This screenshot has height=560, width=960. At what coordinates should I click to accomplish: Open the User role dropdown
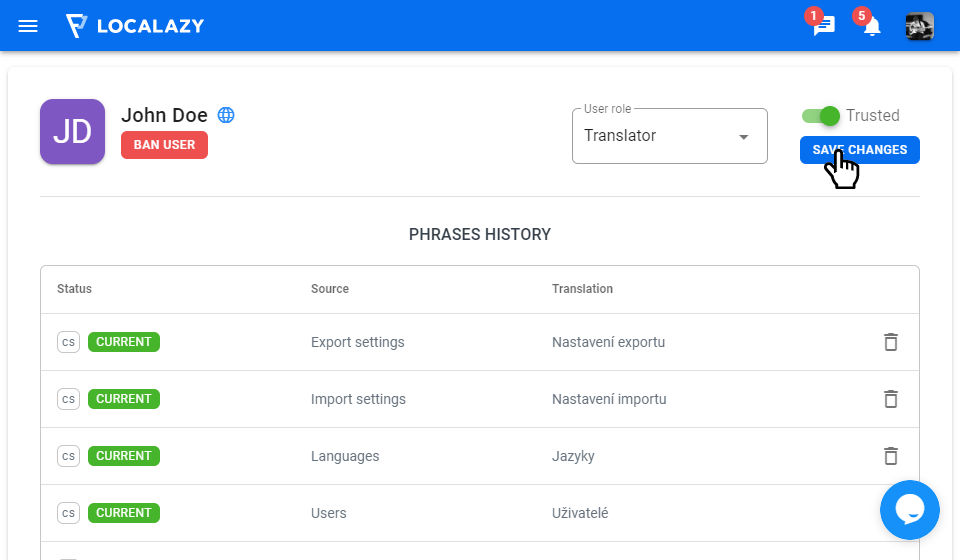tap(669, 136)
